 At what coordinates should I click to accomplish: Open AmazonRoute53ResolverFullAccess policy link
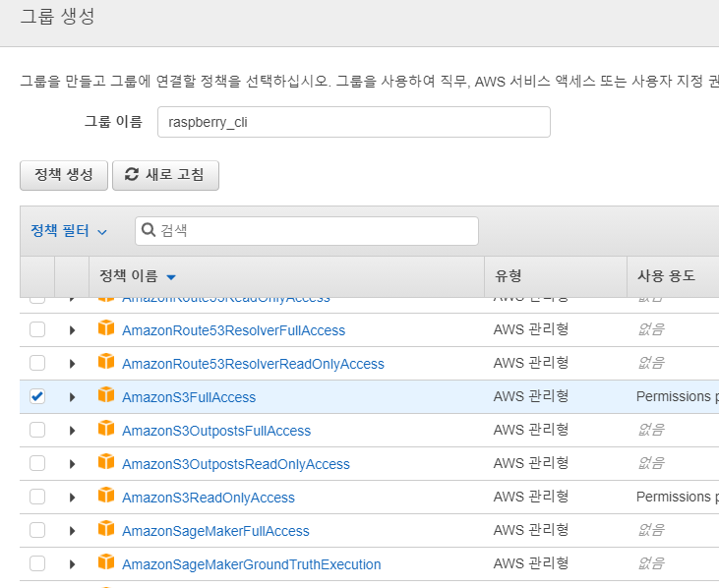coord(233,330)
